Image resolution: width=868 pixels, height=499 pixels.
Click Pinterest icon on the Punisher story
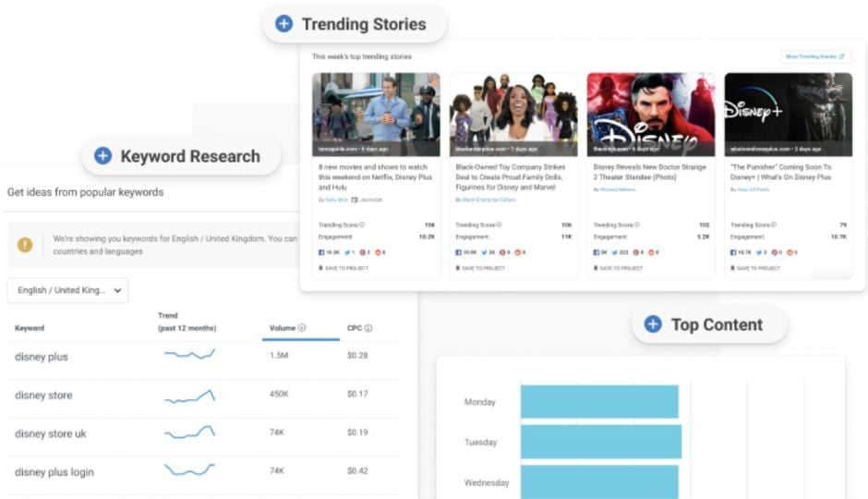click(x=774, y=252)
